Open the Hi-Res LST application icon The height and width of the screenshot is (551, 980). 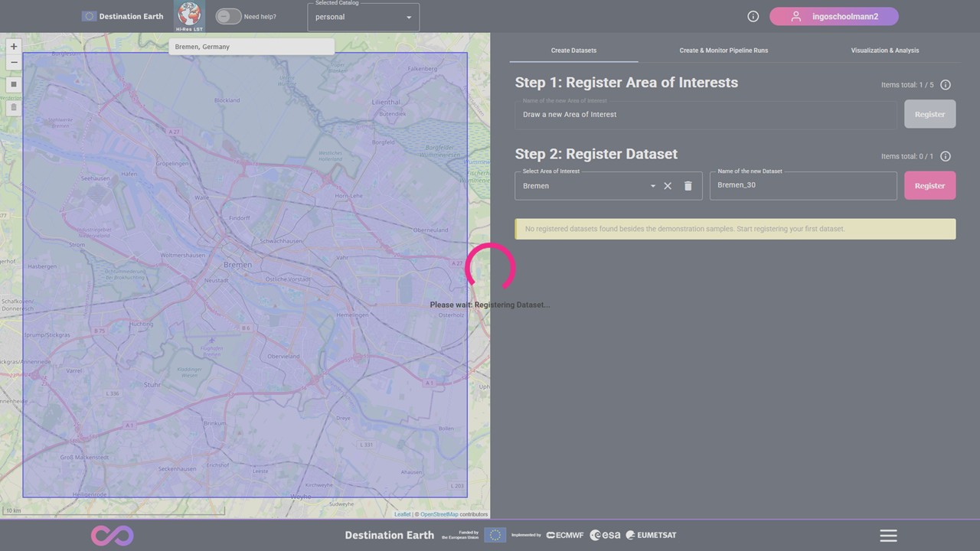pyautogui.click(x=189, y=16)
